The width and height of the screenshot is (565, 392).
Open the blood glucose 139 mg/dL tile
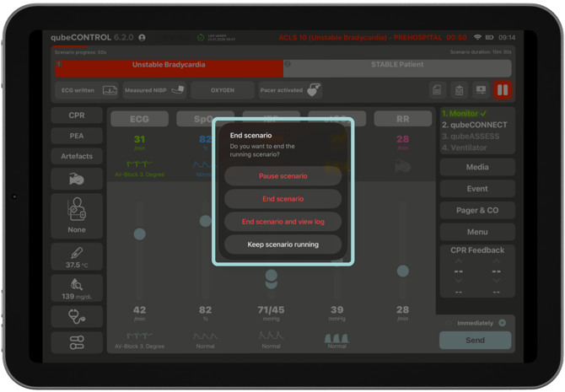tap(77, 288)
